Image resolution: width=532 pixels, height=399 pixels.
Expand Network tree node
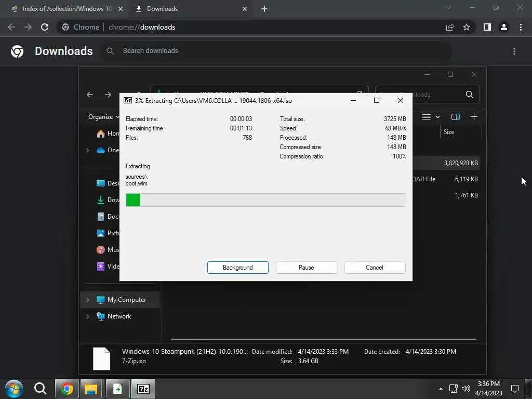click(87, 316)
